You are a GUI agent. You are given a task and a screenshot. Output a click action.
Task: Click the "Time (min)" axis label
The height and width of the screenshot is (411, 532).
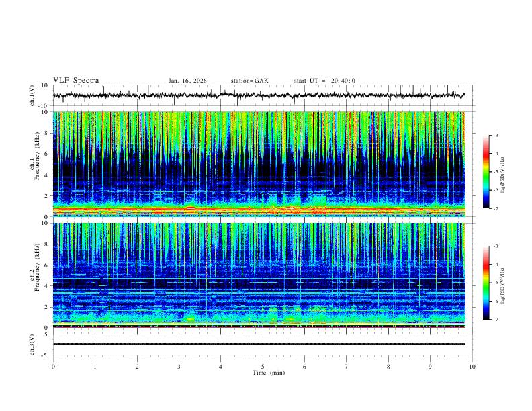pos(269,373)
